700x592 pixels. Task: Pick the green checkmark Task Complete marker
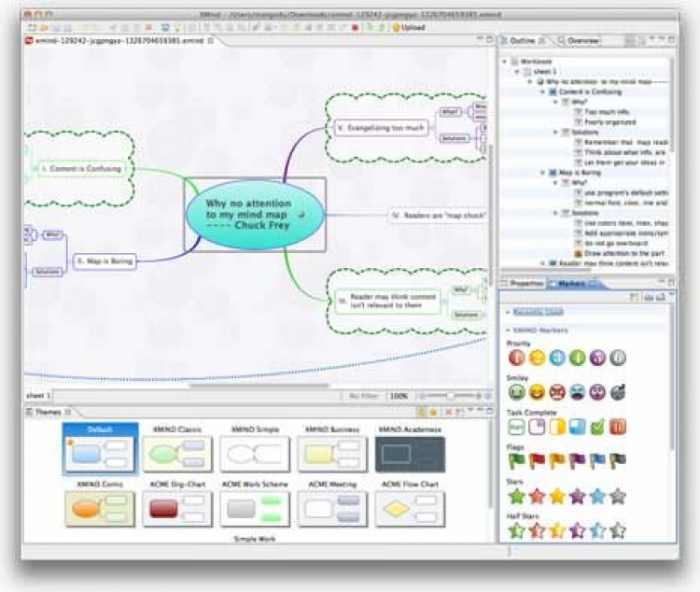click(x=597, y=427)
